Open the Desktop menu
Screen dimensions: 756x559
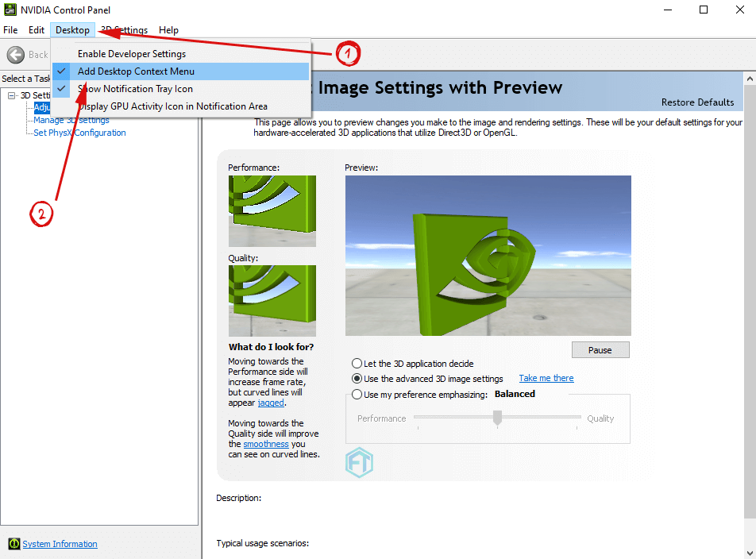tap(72, 30)
